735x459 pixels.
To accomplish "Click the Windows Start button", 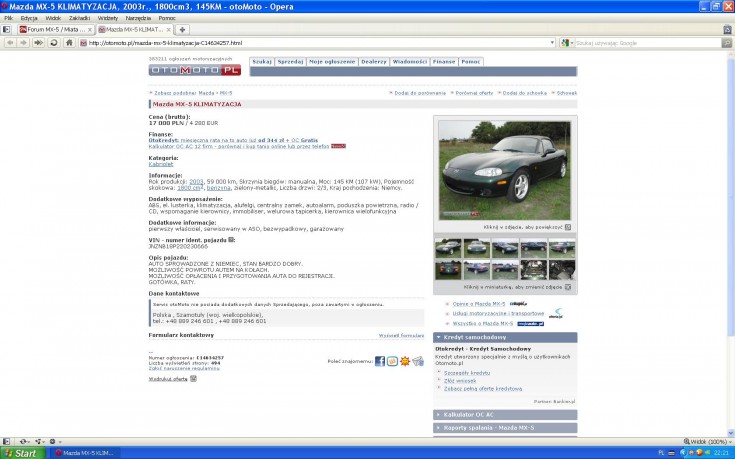I will 23,453.
